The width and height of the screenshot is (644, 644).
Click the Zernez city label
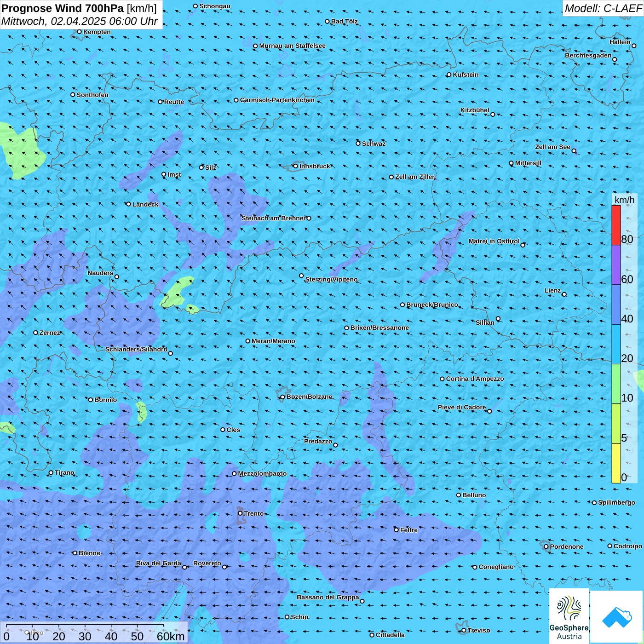50,333
